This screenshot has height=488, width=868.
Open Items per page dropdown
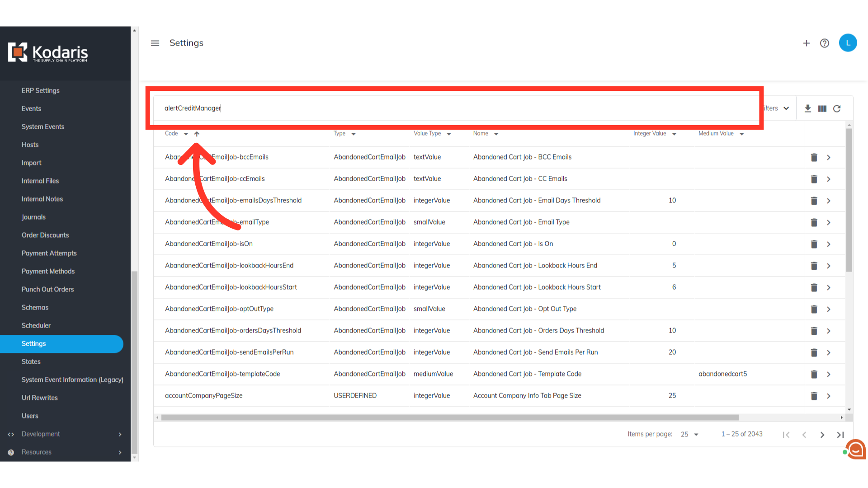690,434
